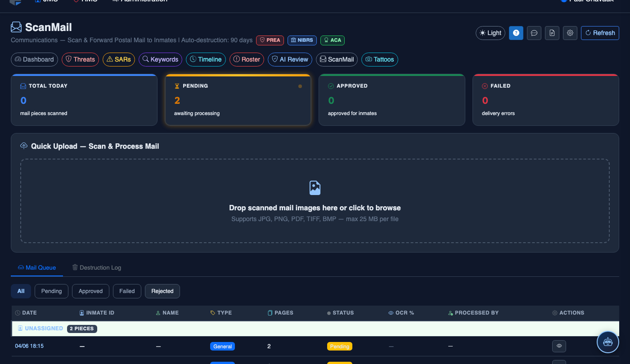The image size is (630, 364).
Task: Click the General type tag on 04/06 row
Action: [222, 346]
